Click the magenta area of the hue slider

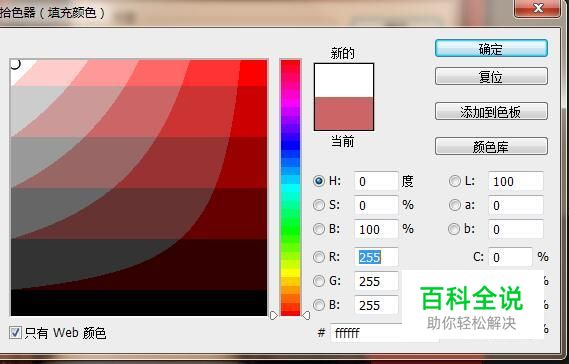[290, 103]
